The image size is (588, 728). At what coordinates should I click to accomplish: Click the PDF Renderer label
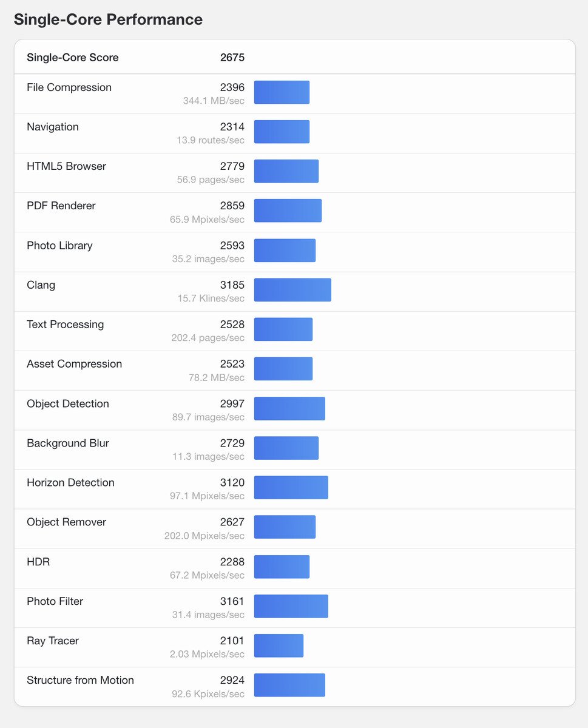(x=61, y=206)
